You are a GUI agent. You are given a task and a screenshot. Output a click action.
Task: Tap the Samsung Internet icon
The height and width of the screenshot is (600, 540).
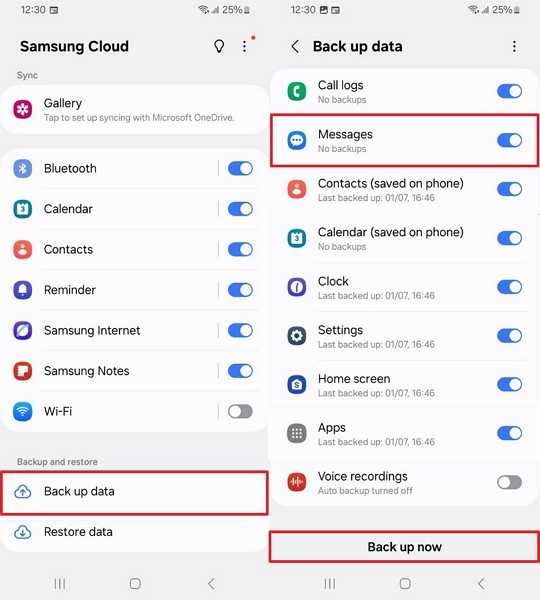tap(23, 331)
